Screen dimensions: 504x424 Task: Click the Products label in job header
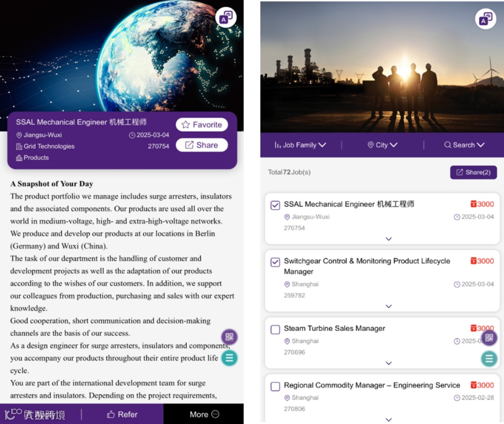pos(33,158)
